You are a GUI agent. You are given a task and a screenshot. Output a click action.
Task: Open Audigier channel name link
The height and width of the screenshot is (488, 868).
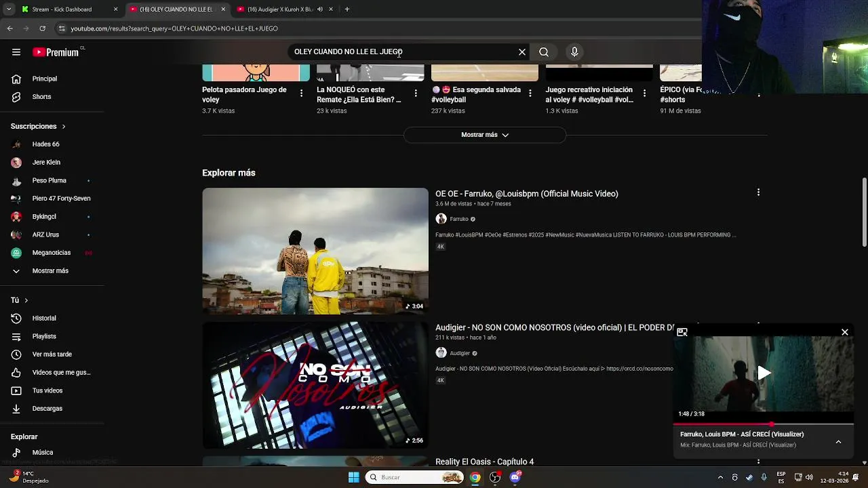click(x=460, y=353)
